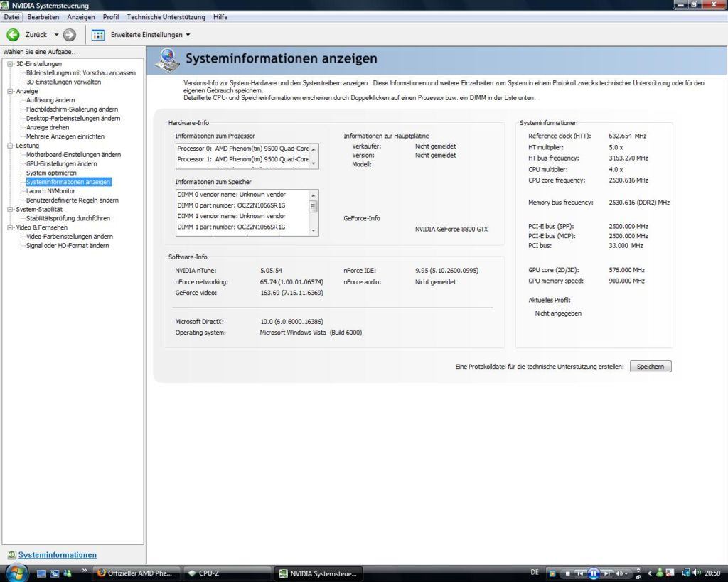Select Desktop-Farbeinstellungen ändern
The image size is (728, 582).
pos(73,119)
